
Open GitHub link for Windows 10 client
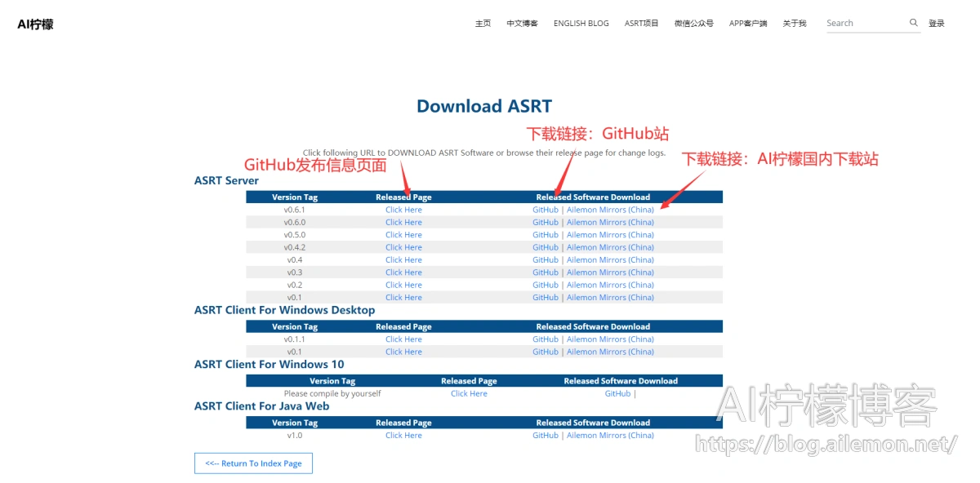617,393
